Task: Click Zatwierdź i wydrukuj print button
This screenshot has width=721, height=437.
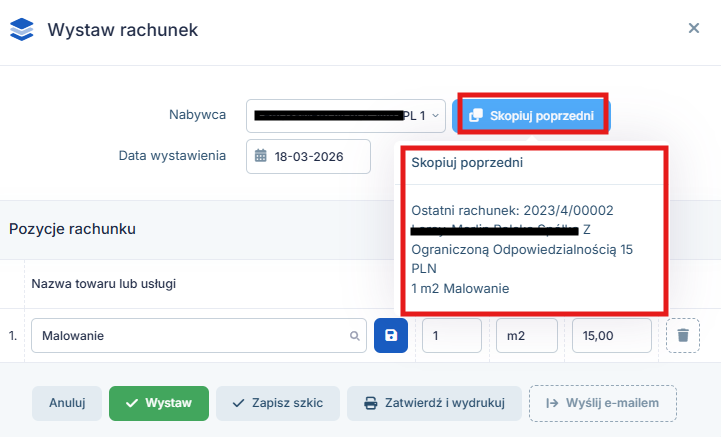Action: (x=433, y=403)
